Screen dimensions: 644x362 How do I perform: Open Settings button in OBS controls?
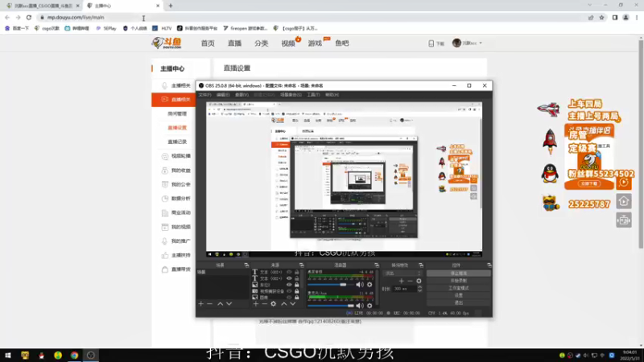coord(458,295)
